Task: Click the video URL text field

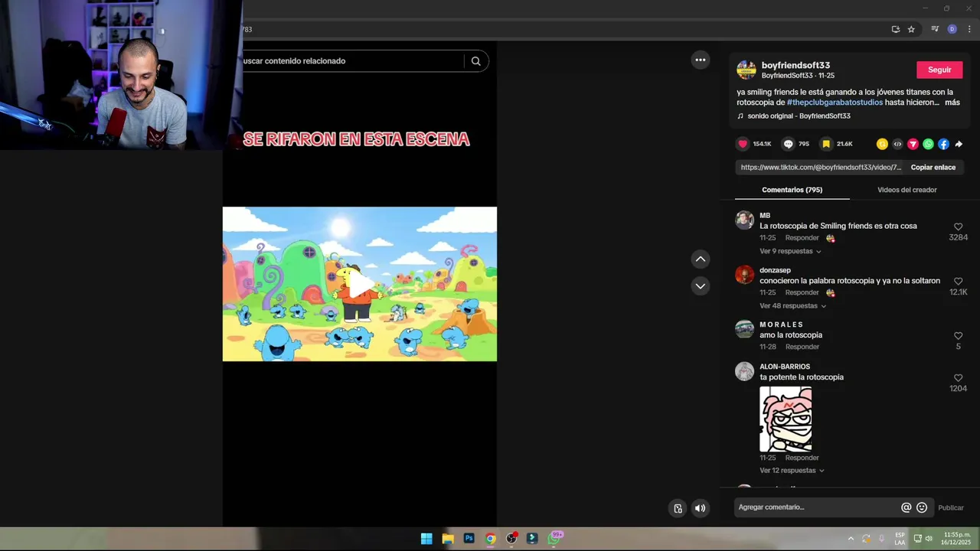Action: (821, 168)
